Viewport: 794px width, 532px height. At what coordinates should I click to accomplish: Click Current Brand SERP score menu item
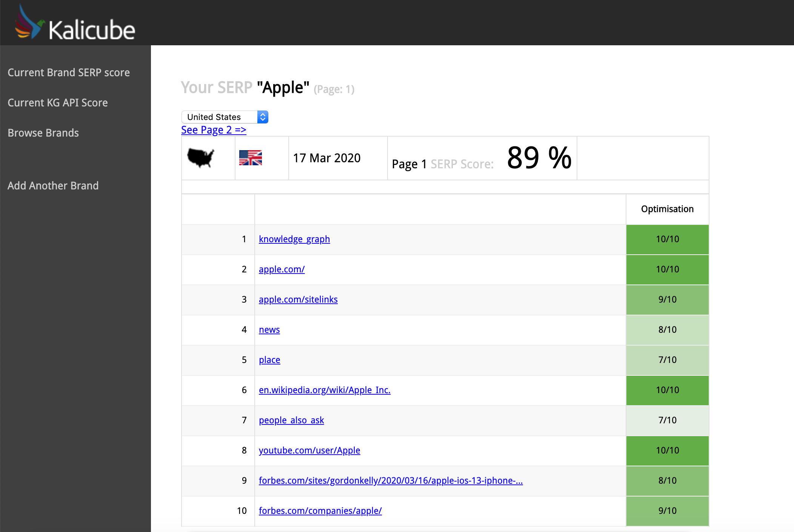click(x=69, y=72)
